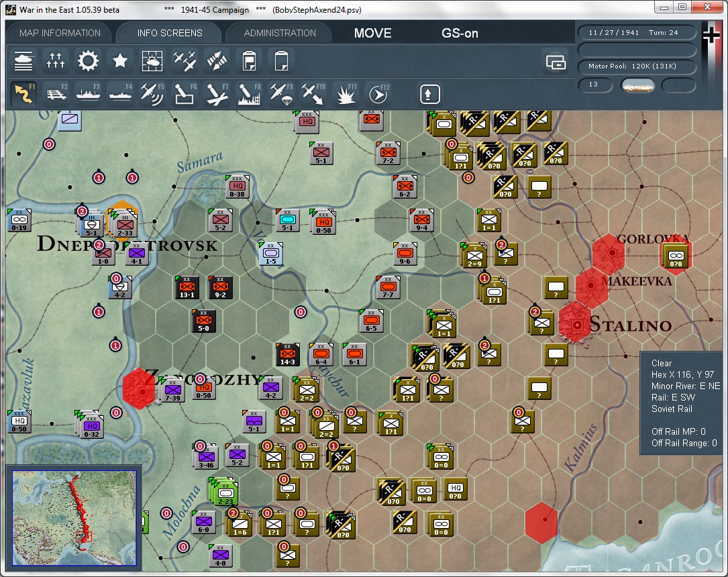Open the losses screen with crosses icon

pos(56,61)
